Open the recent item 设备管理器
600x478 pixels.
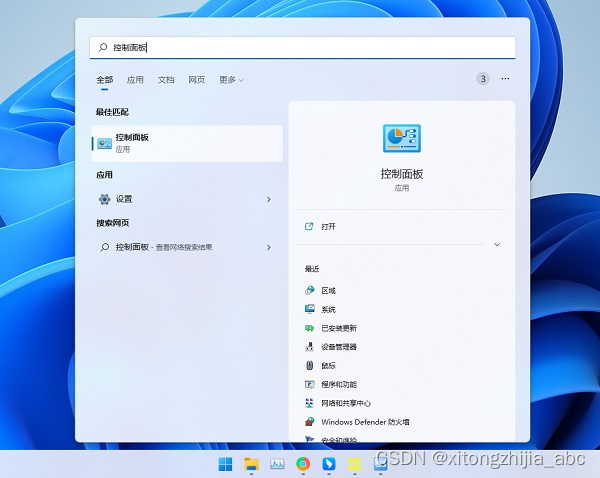click(339, 347)
